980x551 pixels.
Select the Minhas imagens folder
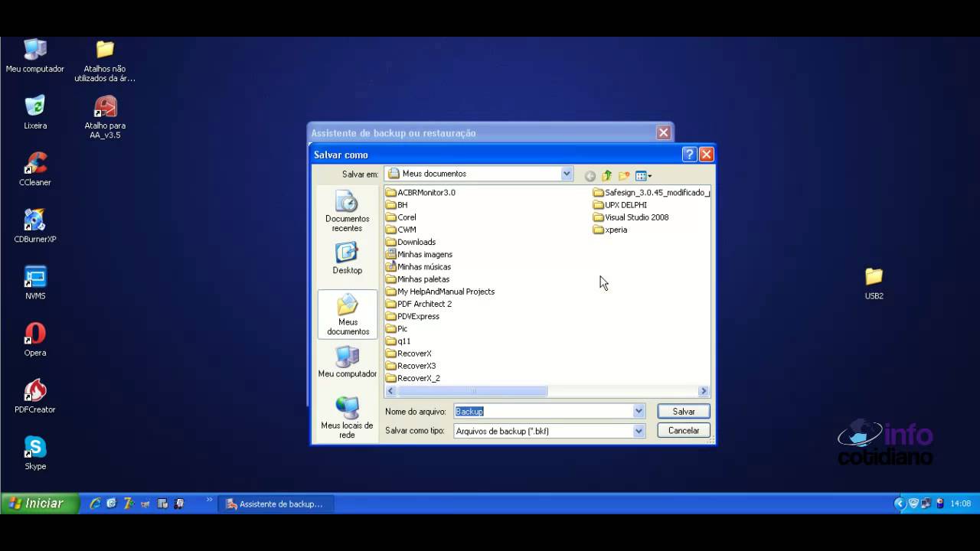pyautogui.click(x=419, y=254)
